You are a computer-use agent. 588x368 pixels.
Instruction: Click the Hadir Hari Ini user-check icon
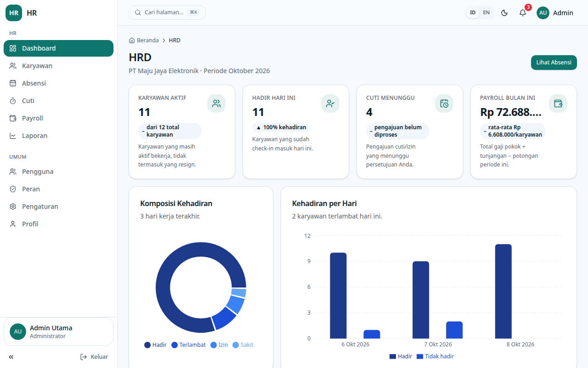coord(330,103)
